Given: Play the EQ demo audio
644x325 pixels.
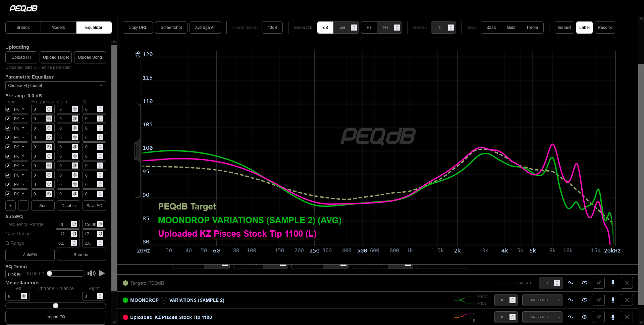Looking at the screenshot, I should pos(102,274).
